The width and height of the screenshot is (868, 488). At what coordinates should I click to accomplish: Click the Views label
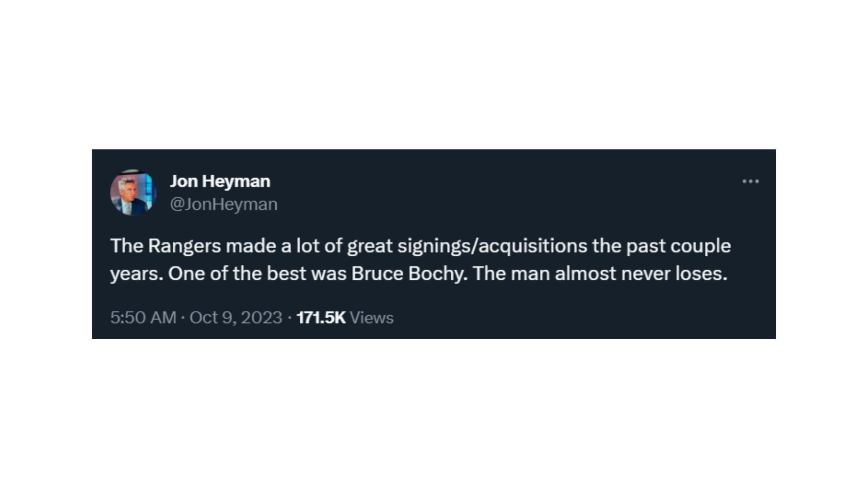coord(372,318)
